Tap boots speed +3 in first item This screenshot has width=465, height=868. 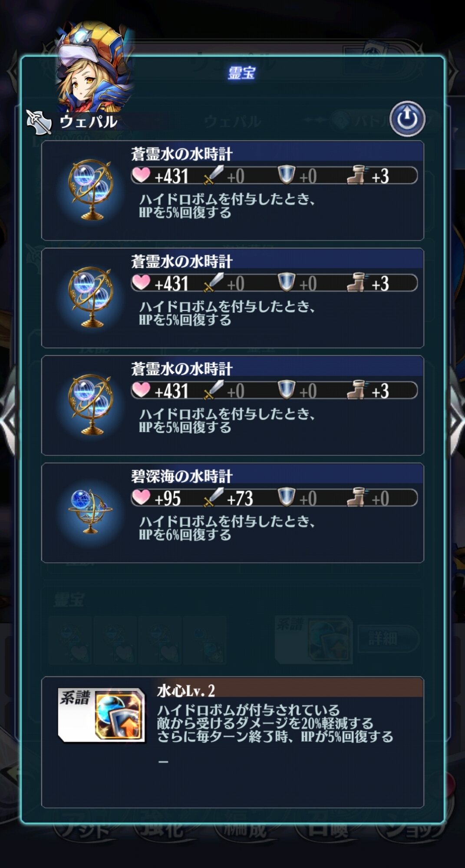(x=369, y=176)
